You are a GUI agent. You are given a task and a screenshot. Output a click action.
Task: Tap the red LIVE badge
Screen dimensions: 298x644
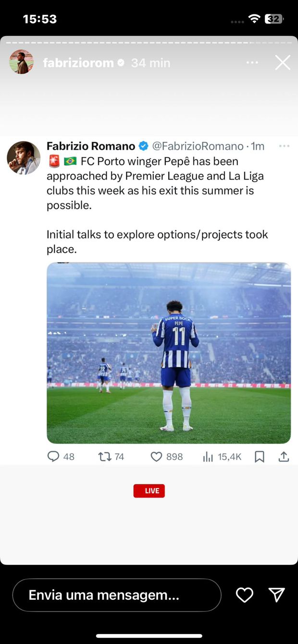click(149, 490)
